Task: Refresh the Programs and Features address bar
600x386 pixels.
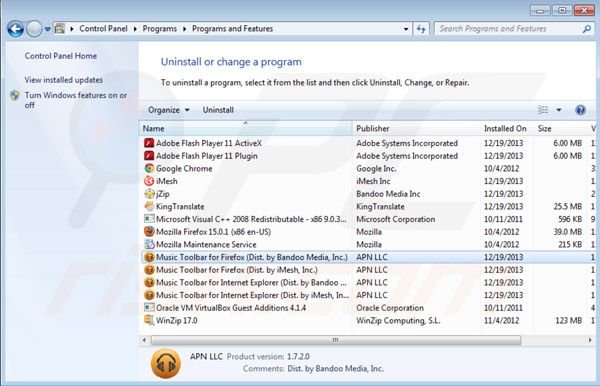Action: [421, 29]
